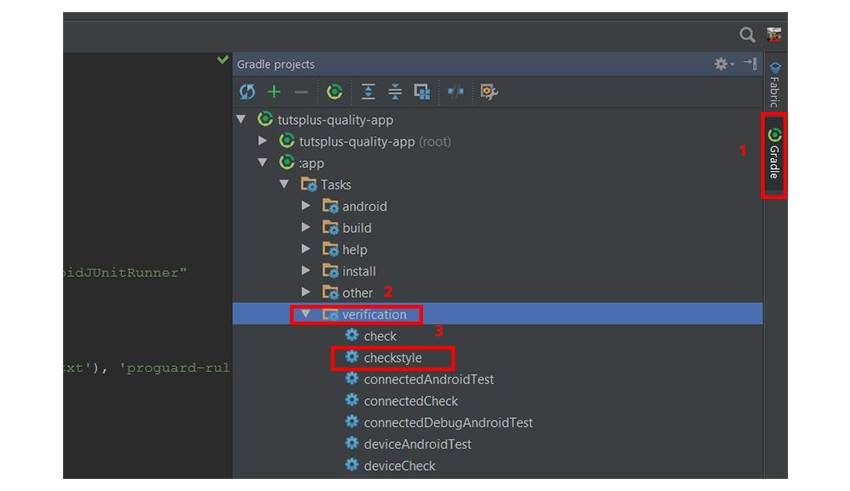Screen dimensions: 850x491
Task: Click the other folder icon
Action: coord(330,293)
